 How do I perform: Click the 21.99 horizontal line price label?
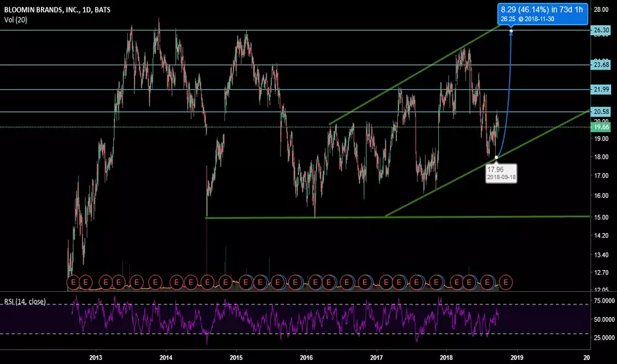pyautogui.click(x=601, y=89)
